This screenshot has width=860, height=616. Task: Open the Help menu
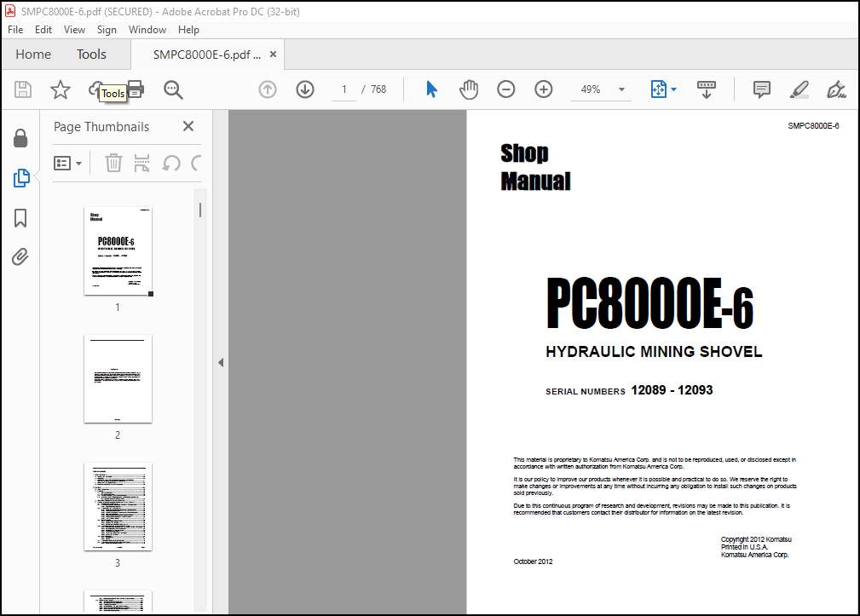[x=188, y=30]
